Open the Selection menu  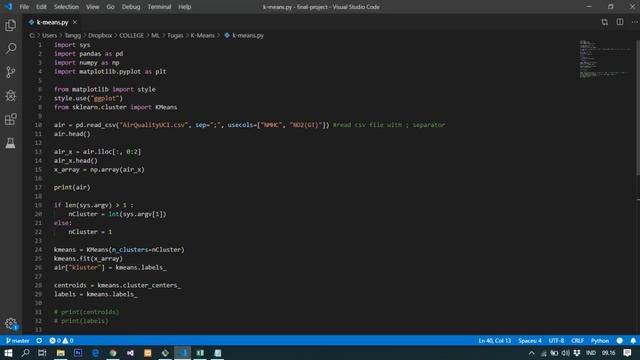[66, 7]
